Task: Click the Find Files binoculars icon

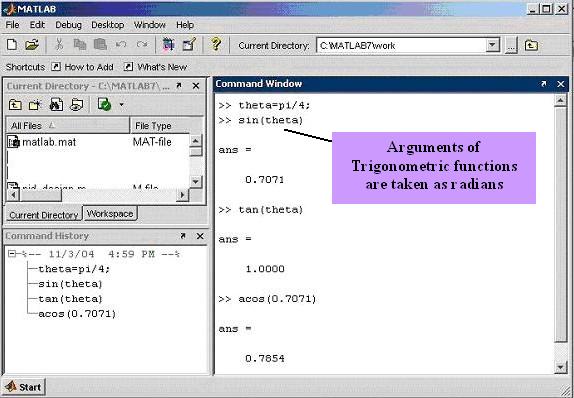Action: (x=56, y=105)
